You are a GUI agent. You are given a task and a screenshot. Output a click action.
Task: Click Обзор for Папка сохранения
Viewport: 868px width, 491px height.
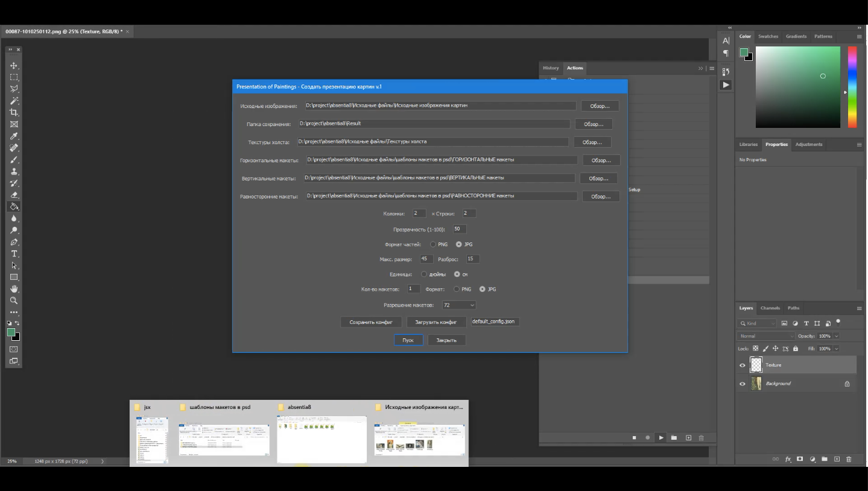click(594, 124)
